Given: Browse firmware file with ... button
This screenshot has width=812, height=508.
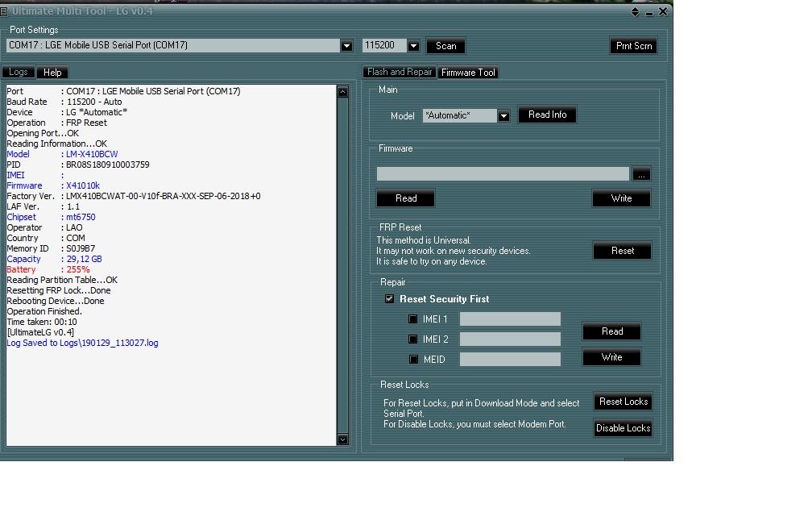Looking at the screenshot, I should (641, 175).
